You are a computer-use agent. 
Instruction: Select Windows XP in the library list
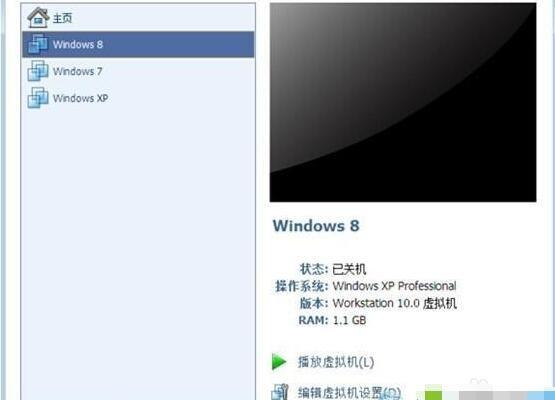80,98
